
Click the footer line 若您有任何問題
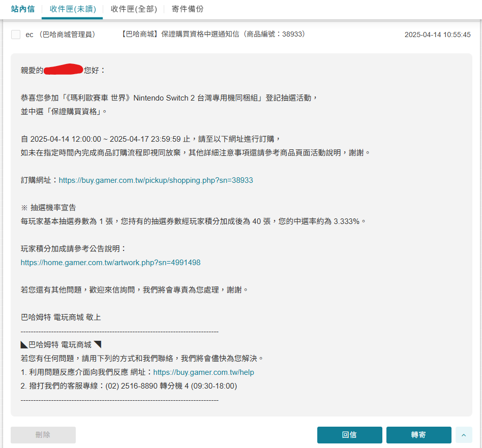(142, 358)
